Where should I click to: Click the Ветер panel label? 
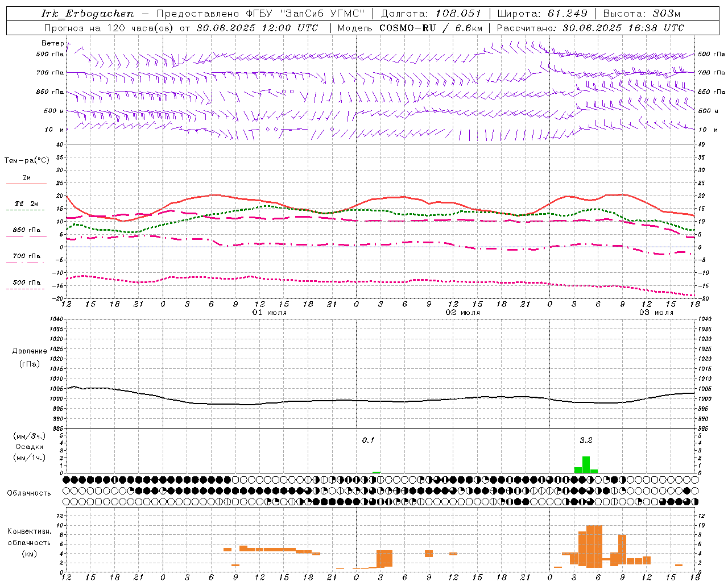(53, 43)
